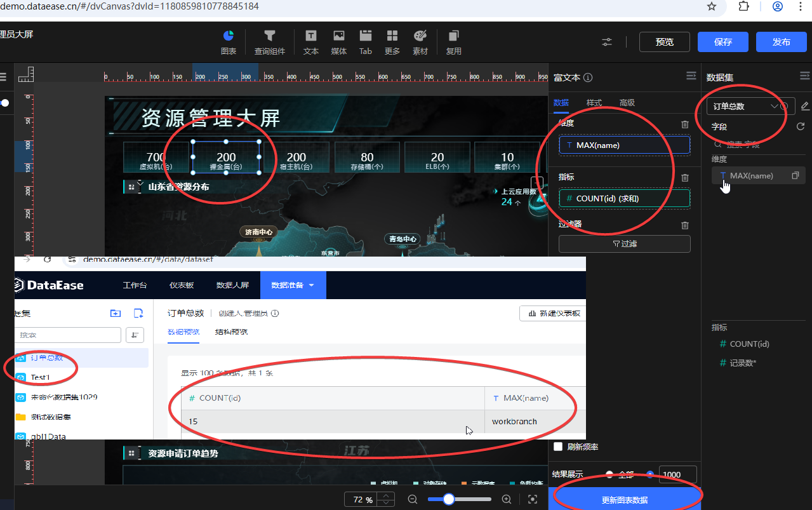Click the 更新图表数据 button
Image resolution: width=812 pixels, height=510 pixels.
[625, 499]
